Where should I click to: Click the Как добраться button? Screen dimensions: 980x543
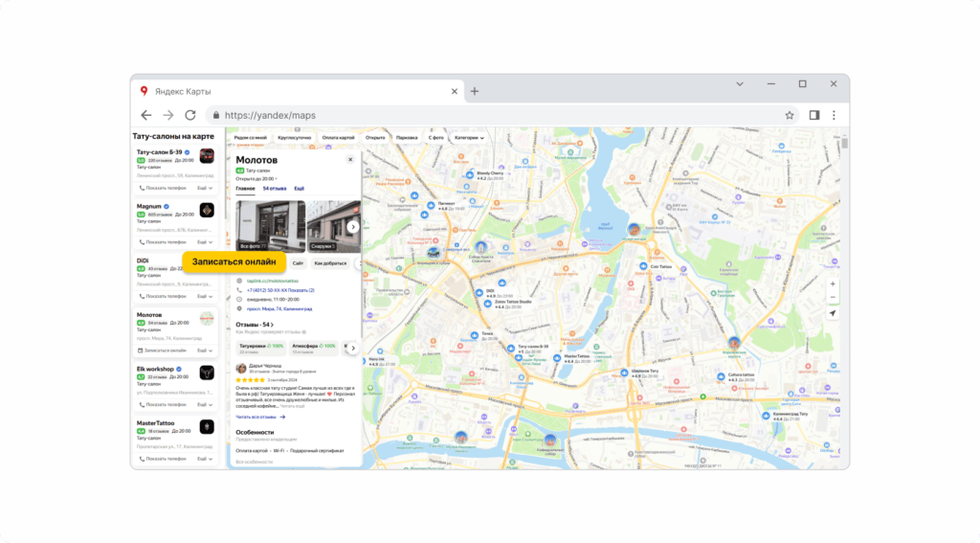click(330, 262)
